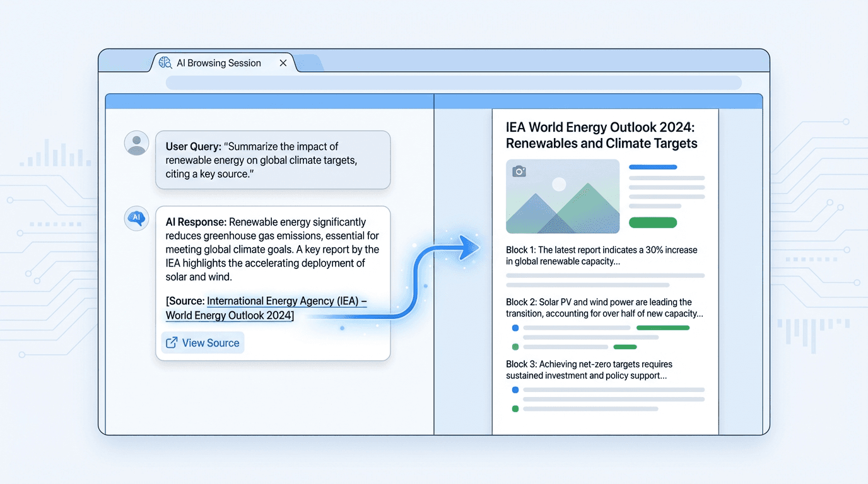Close the AI Browsing Session tab
The image size is (868, 484).
pos(283,63)
